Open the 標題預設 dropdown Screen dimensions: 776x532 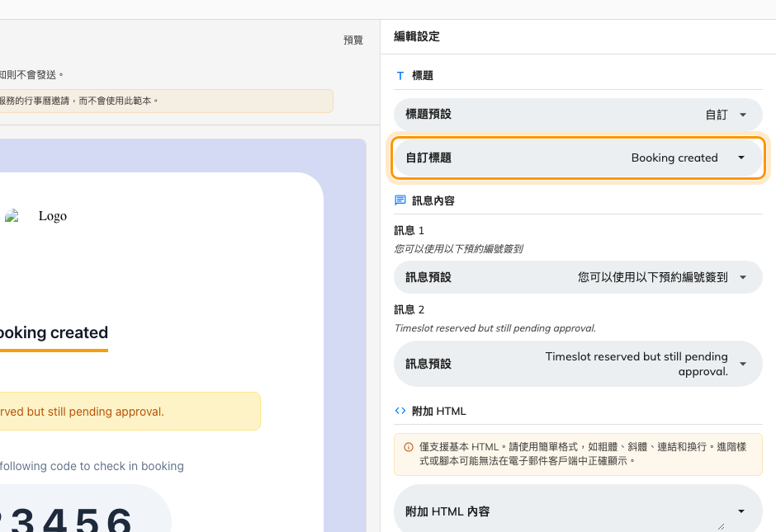pos(578,115)
